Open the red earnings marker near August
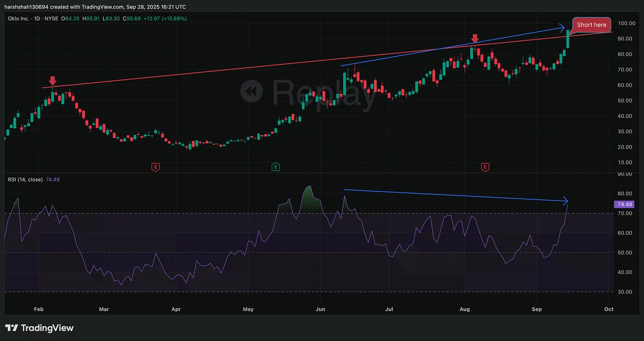644x341 pixels. 485,167
